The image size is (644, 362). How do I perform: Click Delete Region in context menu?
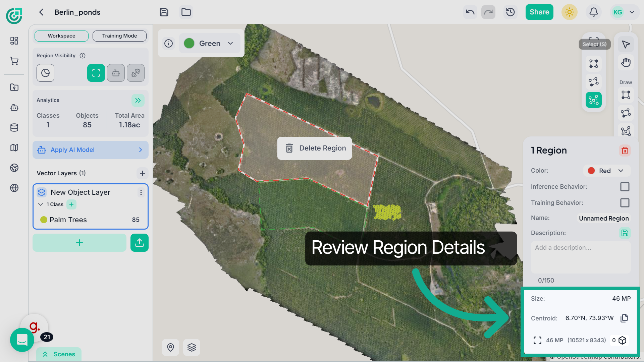tap(315, 148)
